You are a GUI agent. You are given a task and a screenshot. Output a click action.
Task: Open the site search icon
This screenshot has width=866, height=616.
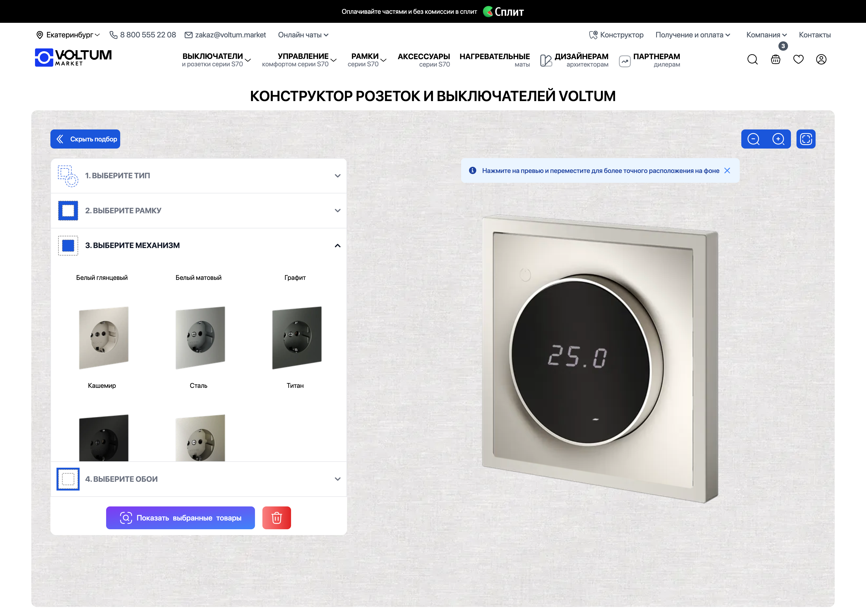coord(753,59)
